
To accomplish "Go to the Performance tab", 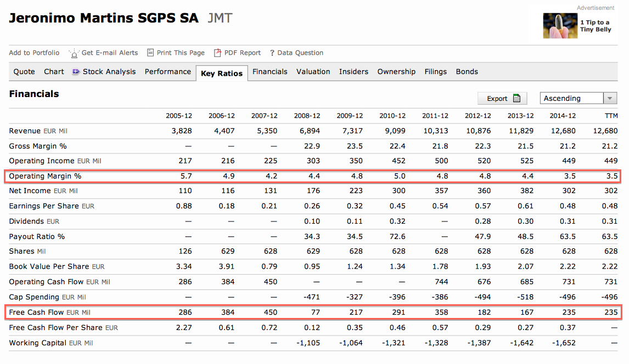I will pos(168,72).
